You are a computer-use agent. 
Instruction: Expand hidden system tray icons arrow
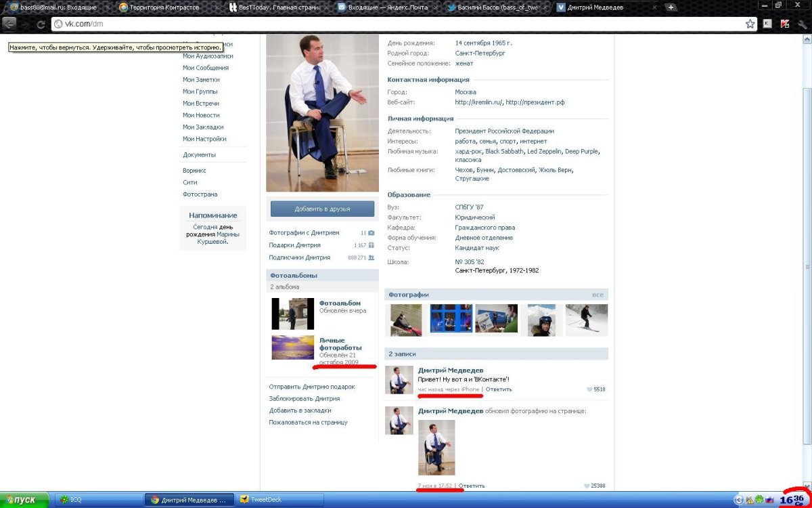tap(738, 501)
